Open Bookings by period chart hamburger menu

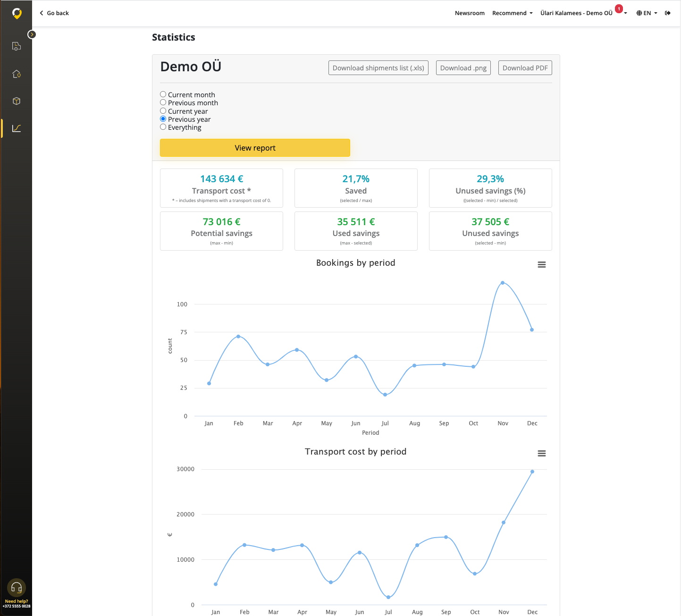tap(542, 265)
